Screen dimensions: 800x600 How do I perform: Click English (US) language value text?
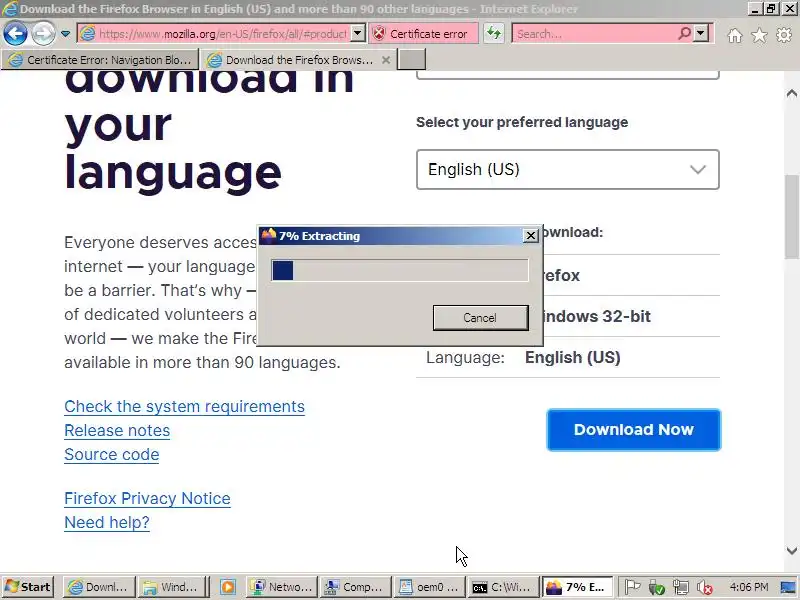click(x=572, y=358)
